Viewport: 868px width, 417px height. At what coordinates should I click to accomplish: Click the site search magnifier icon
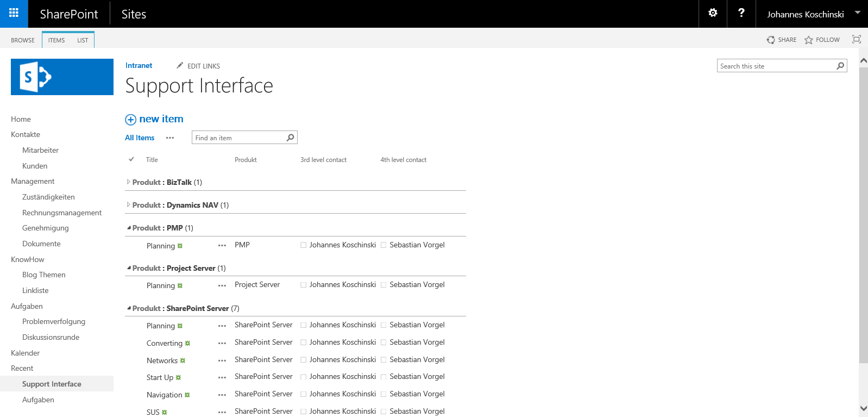coord(840,66)
